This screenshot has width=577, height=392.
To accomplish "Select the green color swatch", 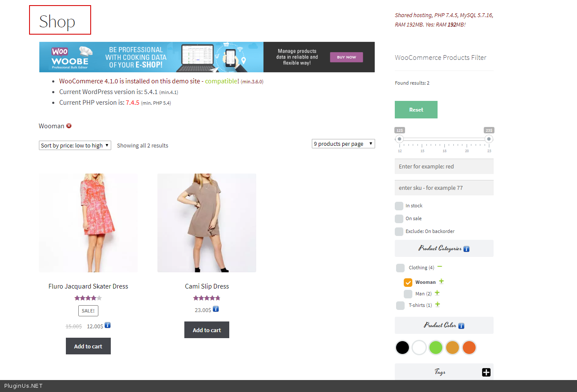I will (x=435, y=348).
